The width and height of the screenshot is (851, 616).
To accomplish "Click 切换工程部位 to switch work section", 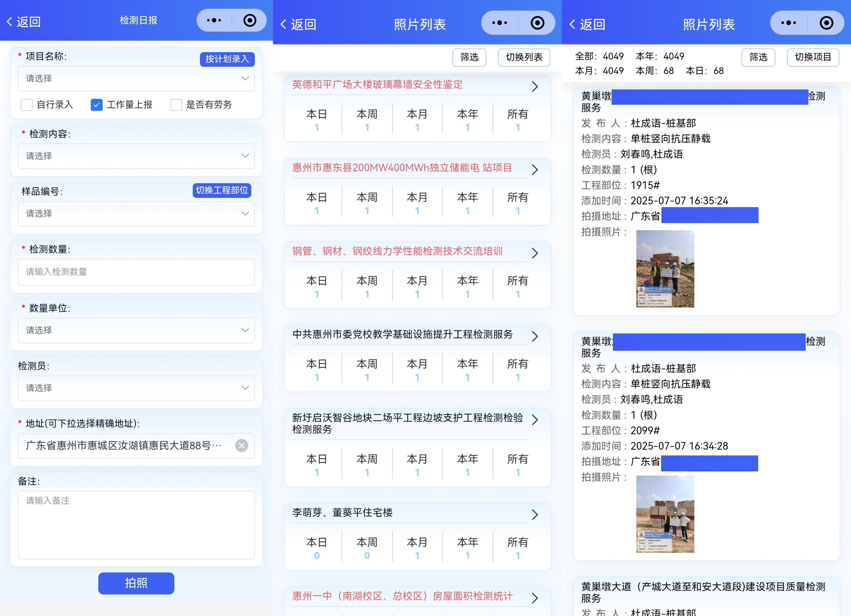I will (221, 190).
